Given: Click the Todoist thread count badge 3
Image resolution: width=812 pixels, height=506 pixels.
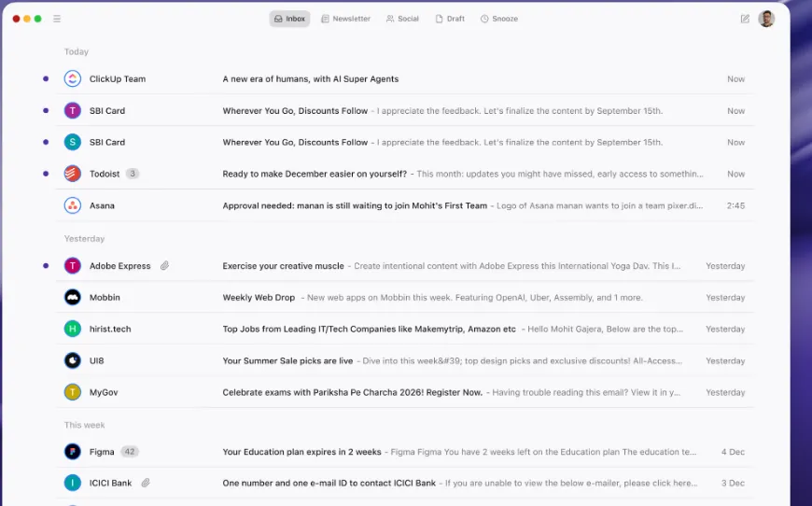Looking at the screenshot, I should pos(133,174).
